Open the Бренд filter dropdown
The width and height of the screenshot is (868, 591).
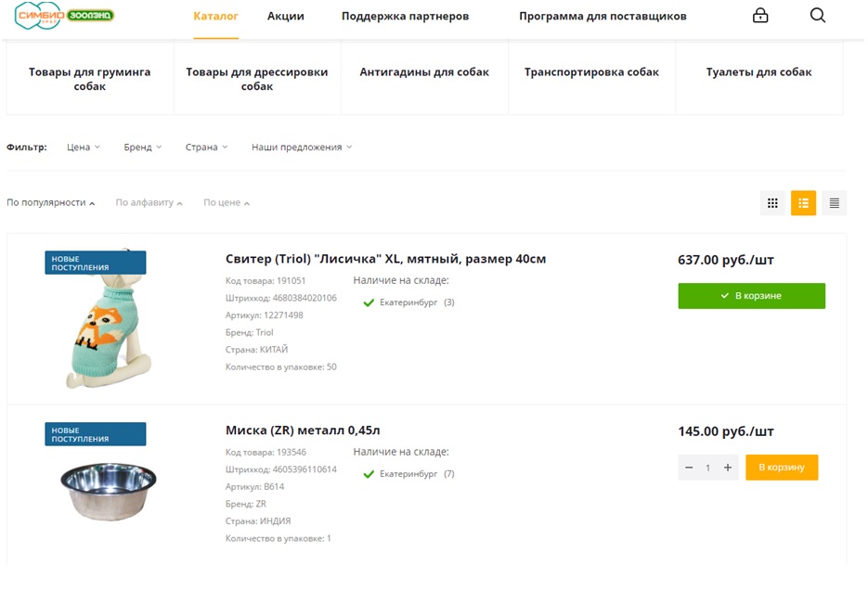click(142, 148)
